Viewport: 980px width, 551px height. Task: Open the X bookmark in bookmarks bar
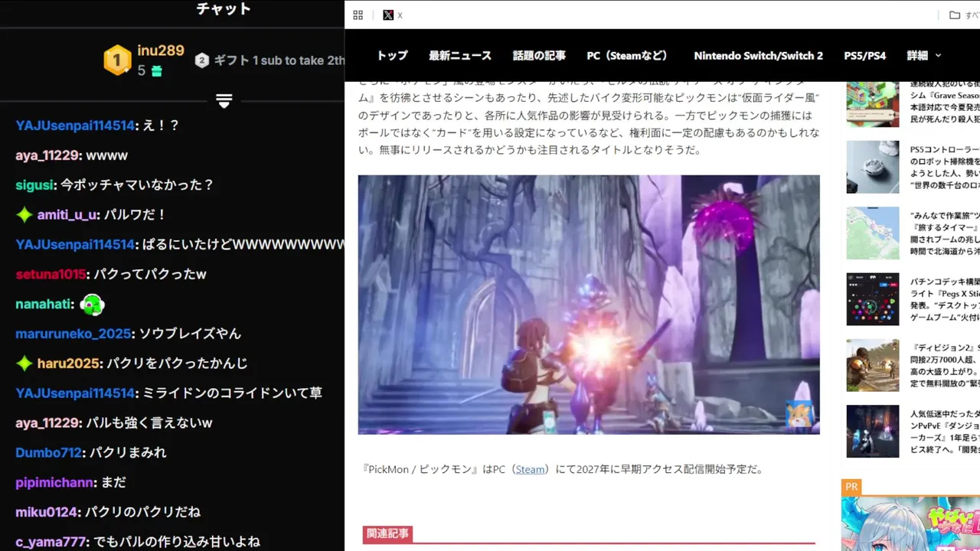393,15
